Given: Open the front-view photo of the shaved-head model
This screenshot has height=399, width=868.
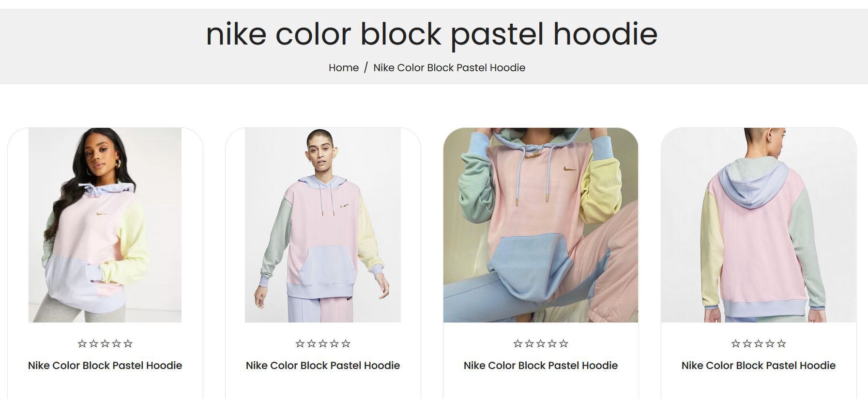Looking at the screenshot, I should (323, 225).
